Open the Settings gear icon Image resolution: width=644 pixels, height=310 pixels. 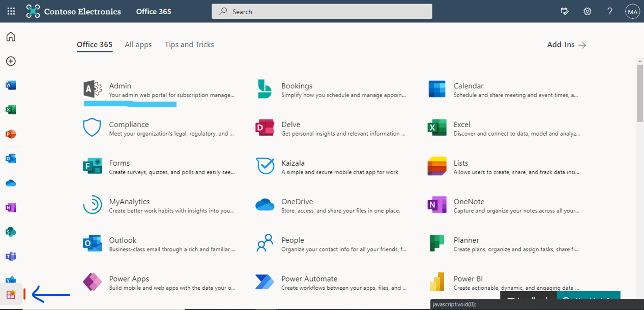pos(587,11)
